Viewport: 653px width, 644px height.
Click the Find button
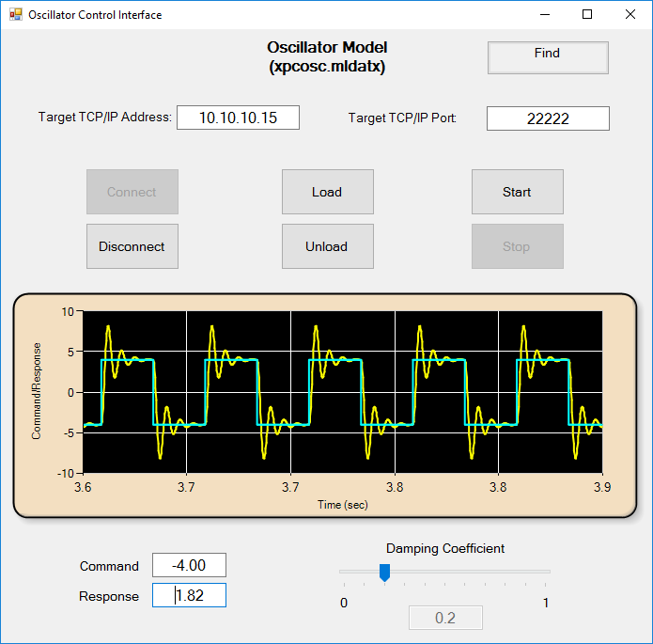click(548, 57)
